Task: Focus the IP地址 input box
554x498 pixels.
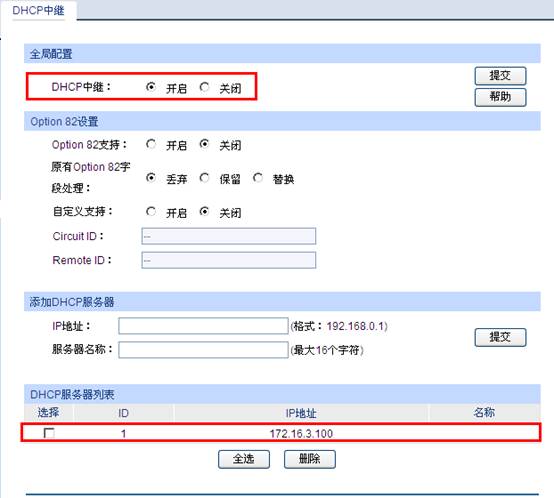Action: [x=203, y=326]
